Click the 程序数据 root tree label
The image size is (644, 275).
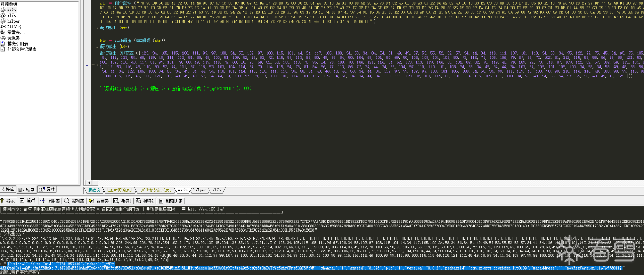click(x=9, y=4)
